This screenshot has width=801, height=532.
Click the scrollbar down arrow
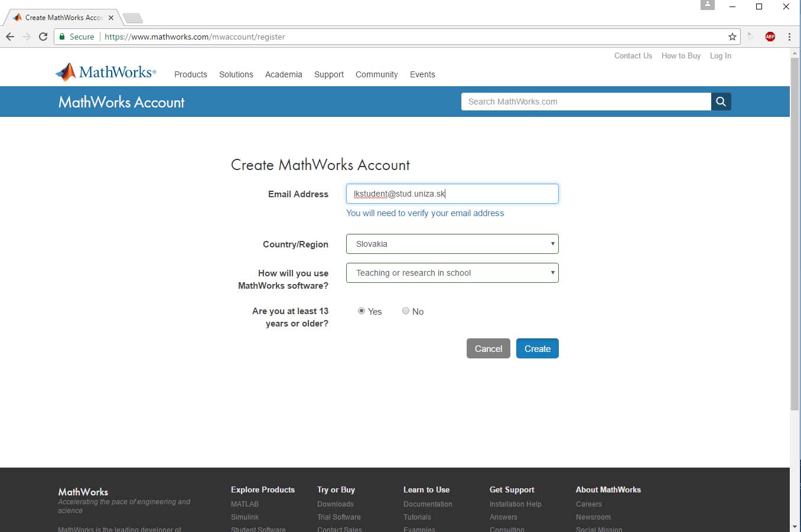(x=795, y=527)
